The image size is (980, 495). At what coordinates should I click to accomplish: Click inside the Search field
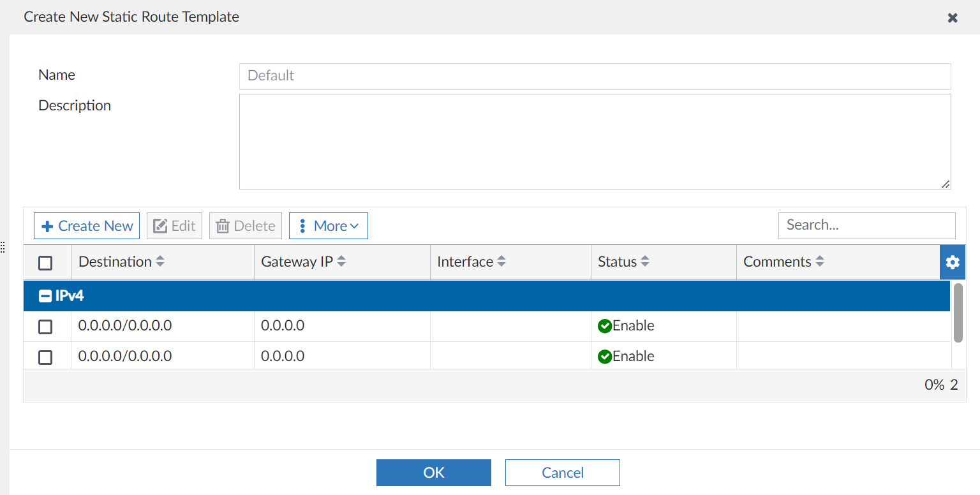[x=866, y=225]
